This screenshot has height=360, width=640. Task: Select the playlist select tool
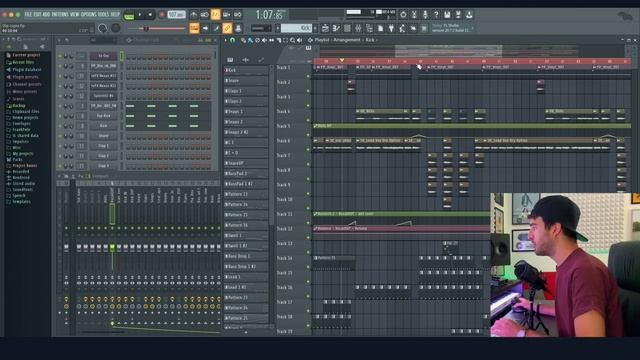(285, 40)
